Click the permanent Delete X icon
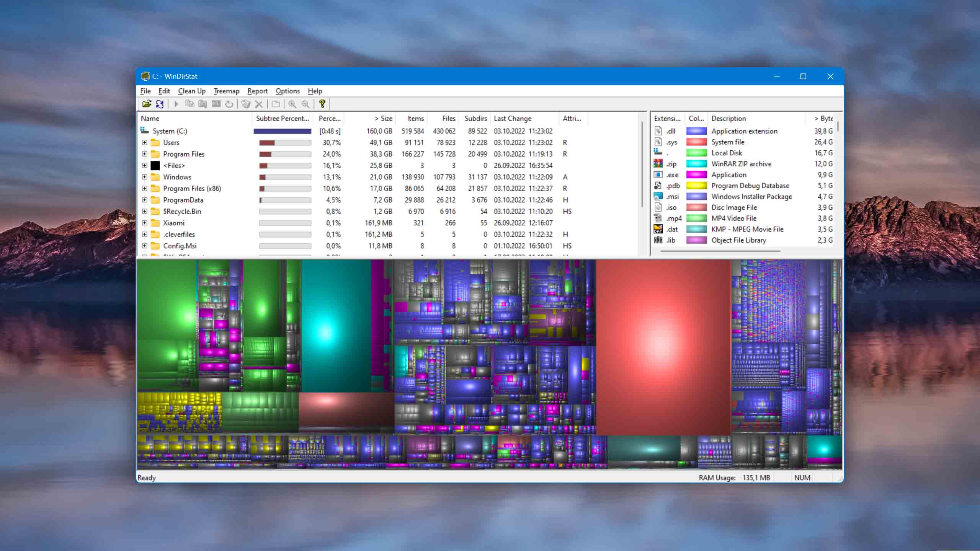Image resolution: width=980 pixels, height=551 pixels. (x=259, y=104)
